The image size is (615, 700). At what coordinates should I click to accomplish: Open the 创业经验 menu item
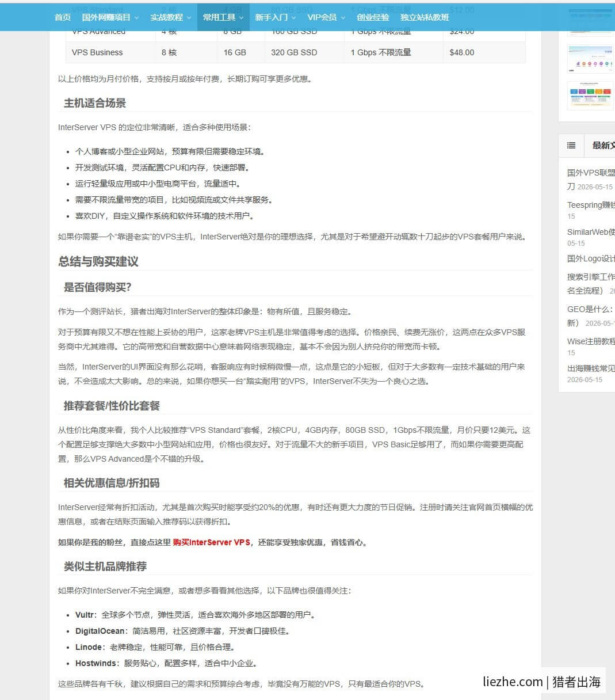pyautogui.click(x=373, y=17)
